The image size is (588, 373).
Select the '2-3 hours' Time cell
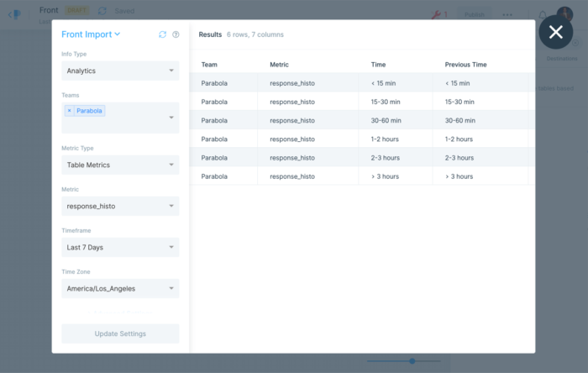[x=396, y=158]
